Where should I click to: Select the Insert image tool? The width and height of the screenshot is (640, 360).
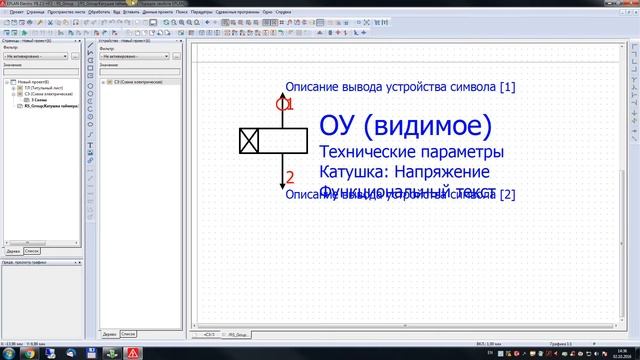click(91, 153)
